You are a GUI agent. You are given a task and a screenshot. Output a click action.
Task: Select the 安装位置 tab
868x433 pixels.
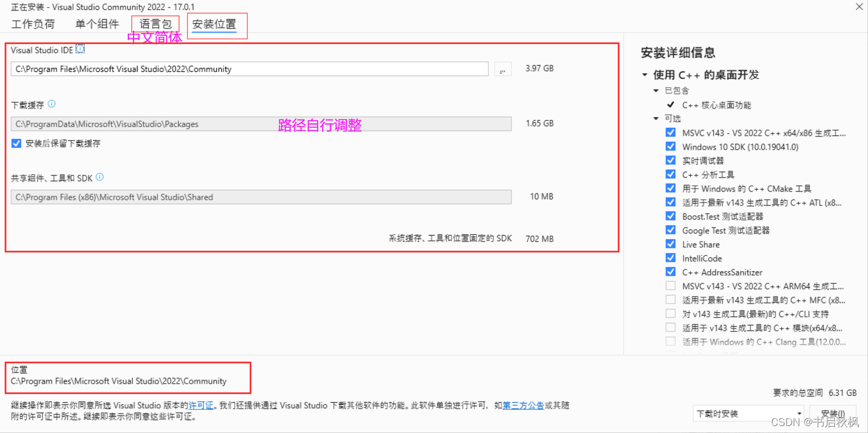tap(214, 24)
